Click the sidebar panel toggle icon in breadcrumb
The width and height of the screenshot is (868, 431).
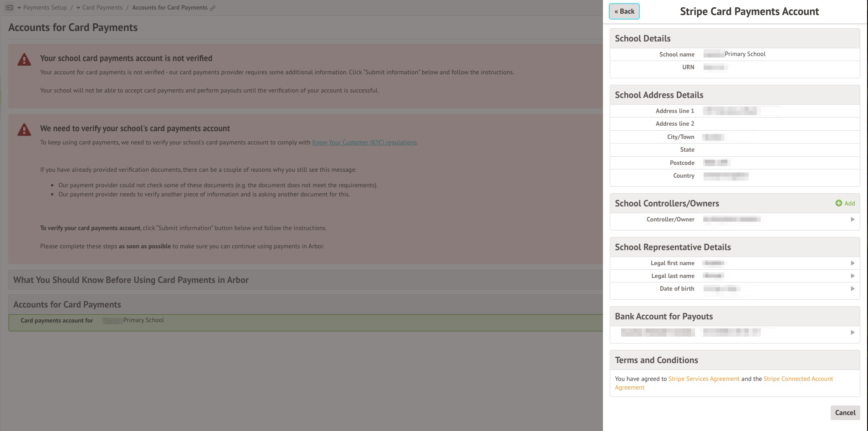tap(10, 8)
